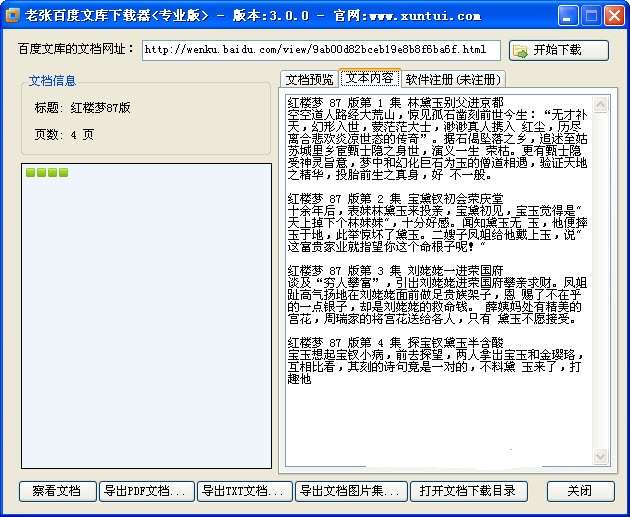Open 打开文档下载目录 button
Image resolution: width=630 pixels, height=517 pixels.
pos(469,491)
